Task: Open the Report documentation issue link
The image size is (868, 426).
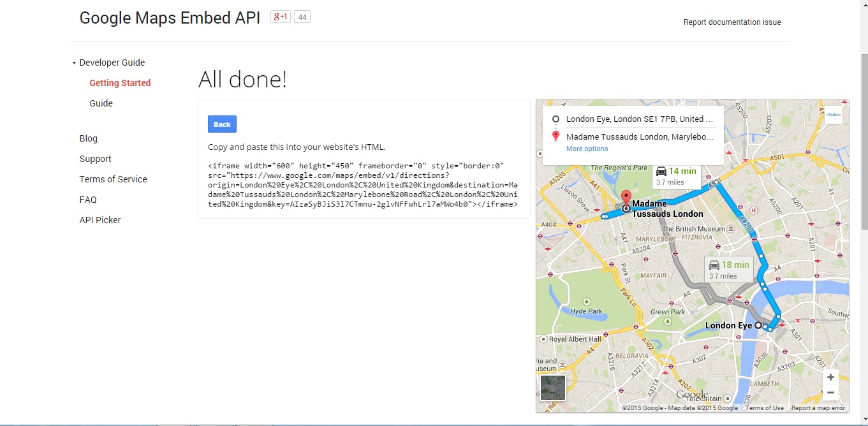Action: click(x=732, y=22)
